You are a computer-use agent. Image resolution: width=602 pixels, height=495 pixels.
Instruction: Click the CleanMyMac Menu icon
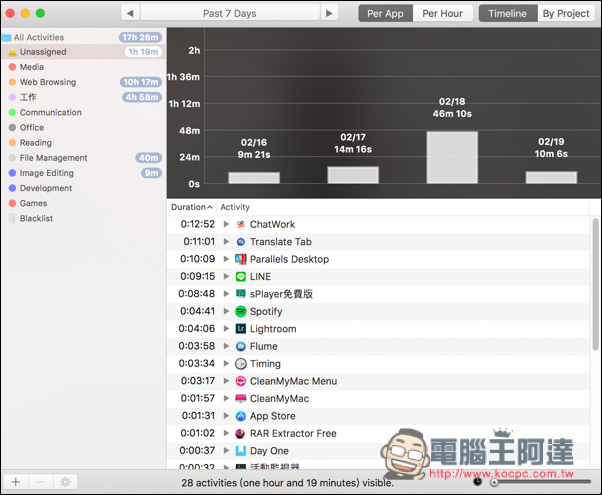tap(241, 381)
